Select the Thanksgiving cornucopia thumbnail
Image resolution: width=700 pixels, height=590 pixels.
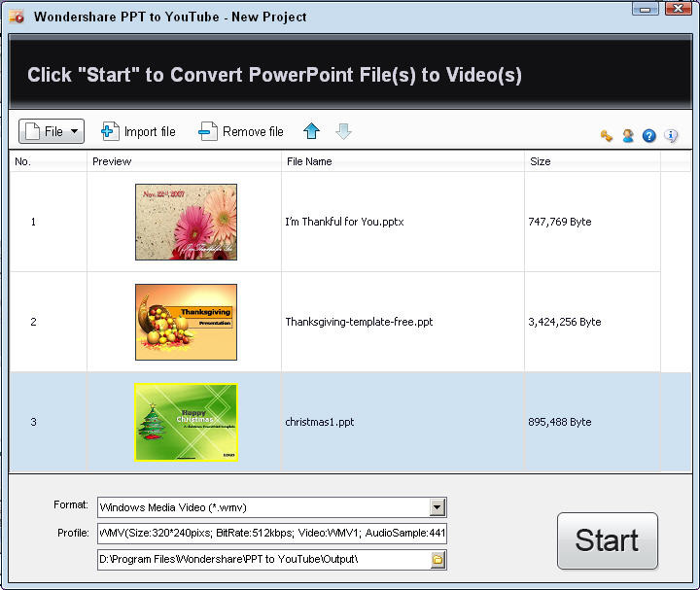pyautogui.click(x=186, y=322)
